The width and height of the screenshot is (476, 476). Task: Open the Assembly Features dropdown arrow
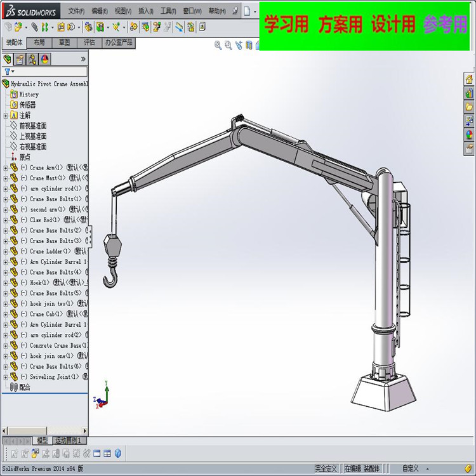(108, 28)
